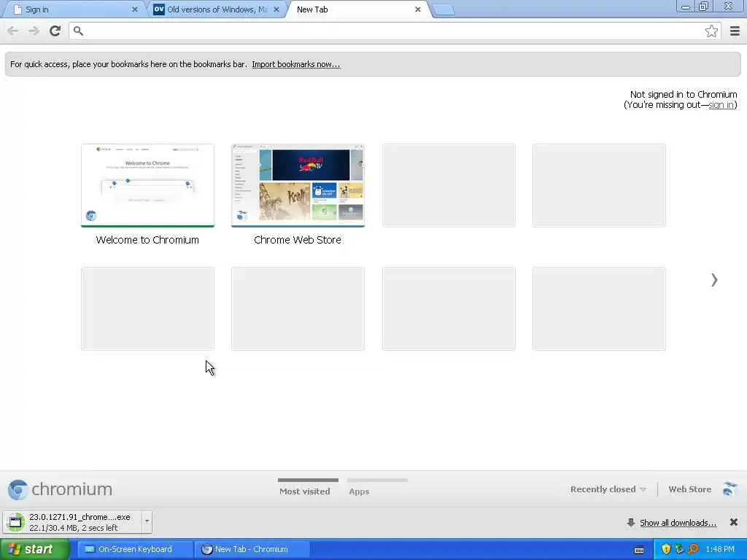Click the system clock showing 1:48 PM
Image resolution: width=747 pixels, height=560 pixels.
720,550
